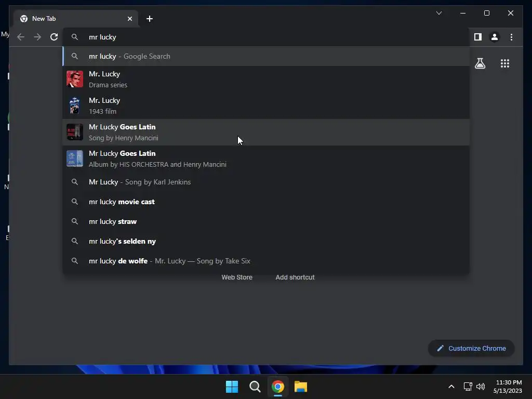Open the Chrome Labs flask icon
The image size is (532, 399).
[x=480, y=63]
